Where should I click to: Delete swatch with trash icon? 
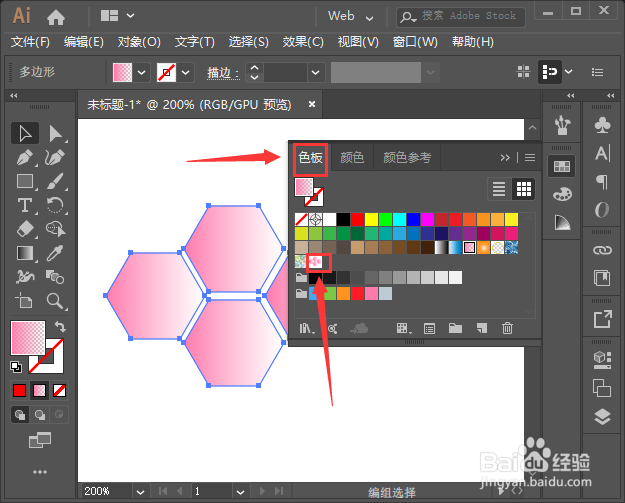click(x=507, y=328)
